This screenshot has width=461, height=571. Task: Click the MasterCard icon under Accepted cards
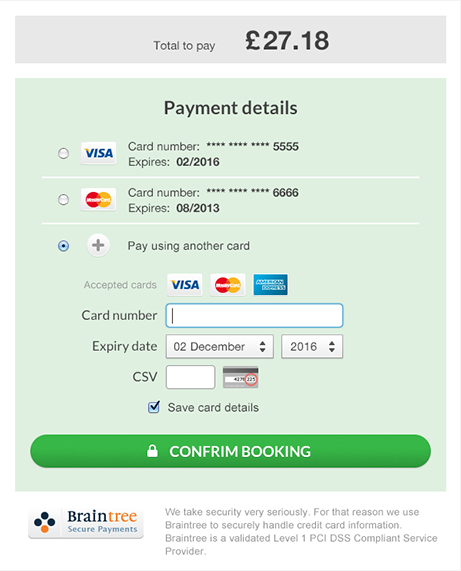point(228,284)
